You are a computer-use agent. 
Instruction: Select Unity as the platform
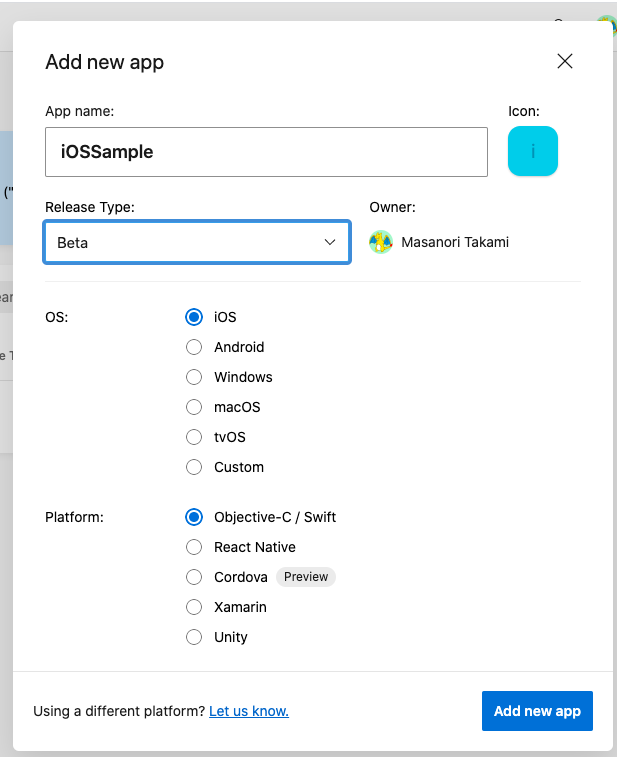pyautogui.click(x=194, y=637)
